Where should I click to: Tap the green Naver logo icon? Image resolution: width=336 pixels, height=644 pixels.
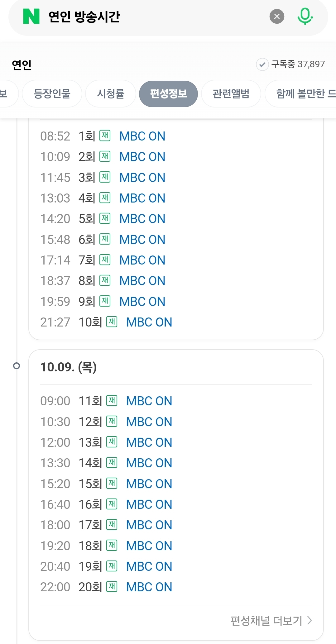coord(31,17)
